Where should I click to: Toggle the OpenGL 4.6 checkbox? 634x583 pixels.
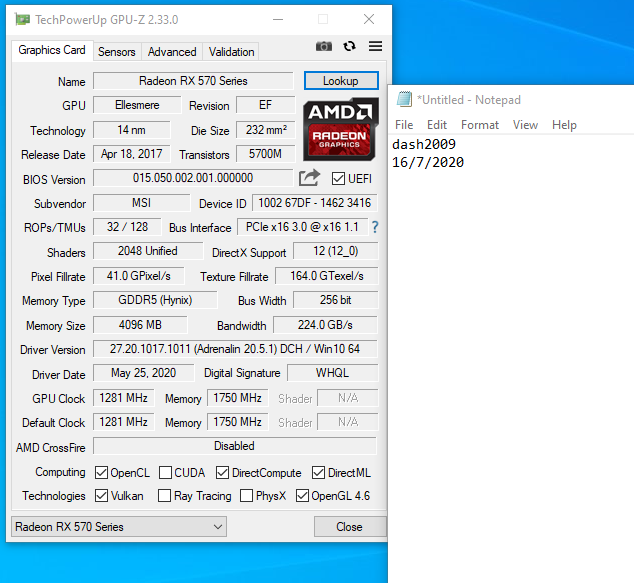(x=302, y=495)
